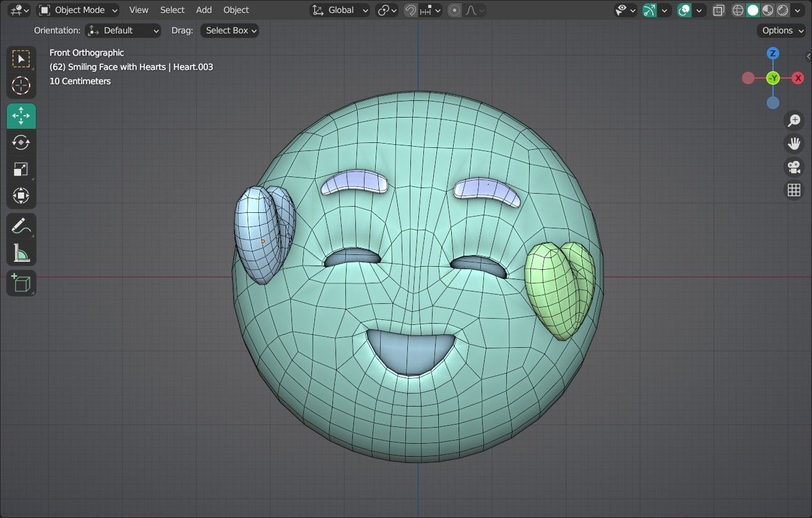Select the Annotate pencil tool

[21, 227]
